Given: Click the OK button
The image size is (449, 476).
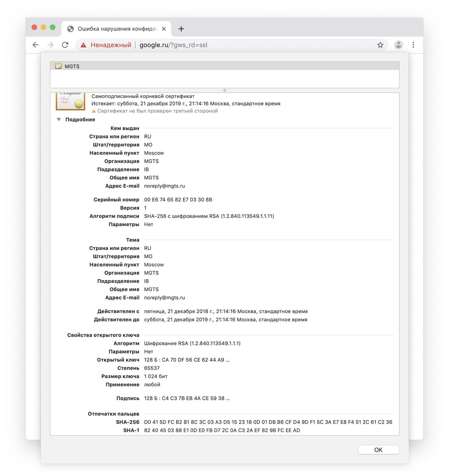Looking at the screenshot, I should [378, 450].
